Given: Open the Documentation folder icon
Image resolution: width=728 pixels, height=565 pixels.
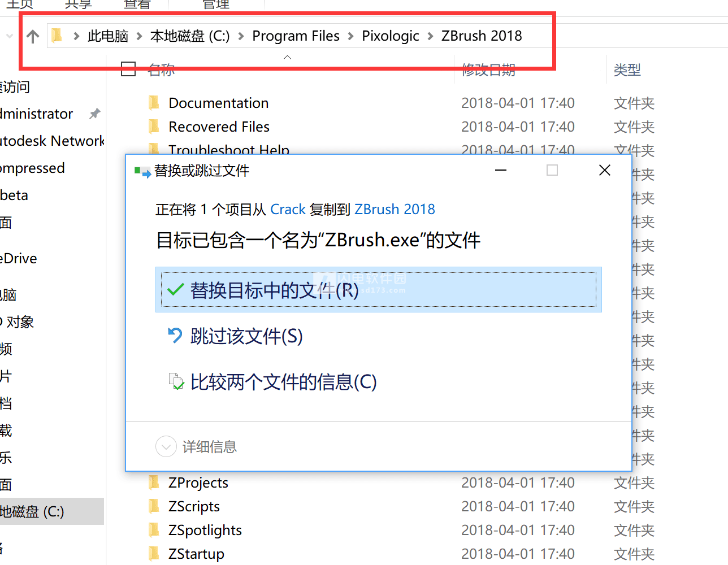Looking at the screenshot, I should pos(154,103).
